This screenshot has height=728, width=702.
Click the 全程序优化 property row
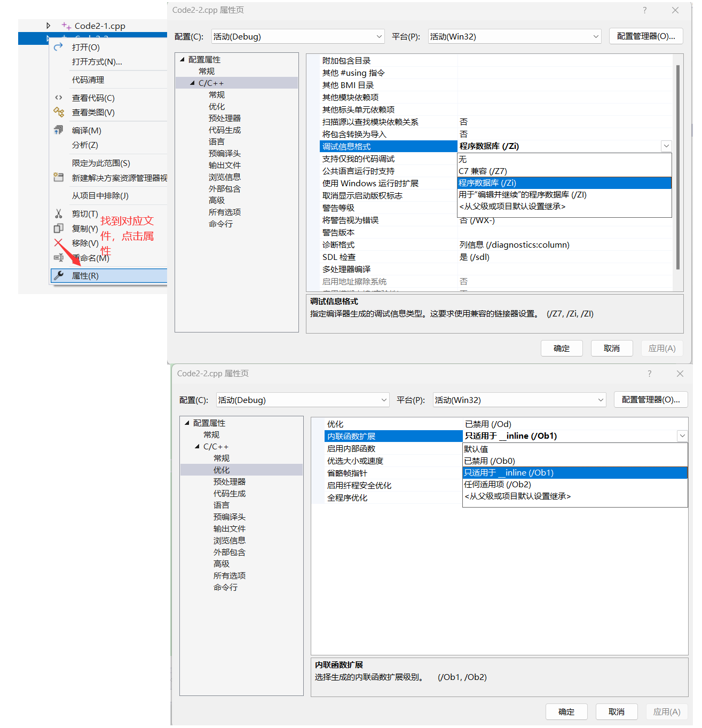click(x=393, y=497)
